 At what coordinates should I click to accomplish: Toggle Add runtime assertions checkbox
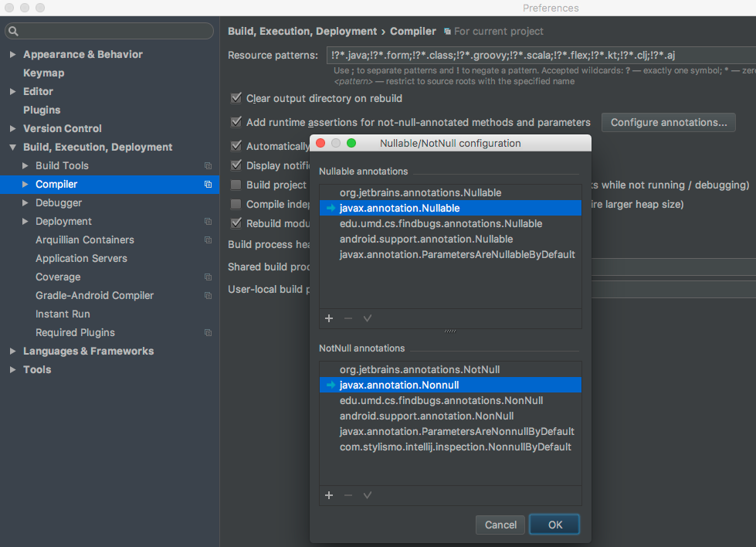pos(236,121)
